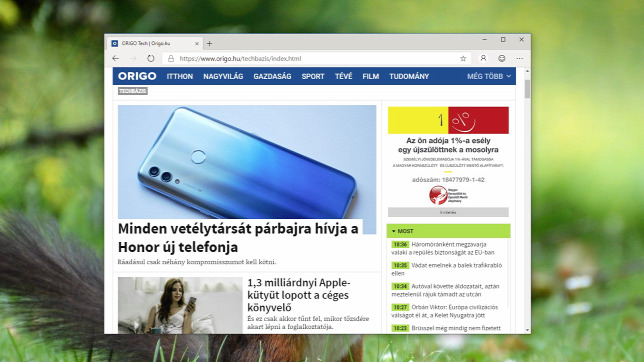Open the SPORT menu item
This screenshot has height=362, width=644.
[313, 76]
